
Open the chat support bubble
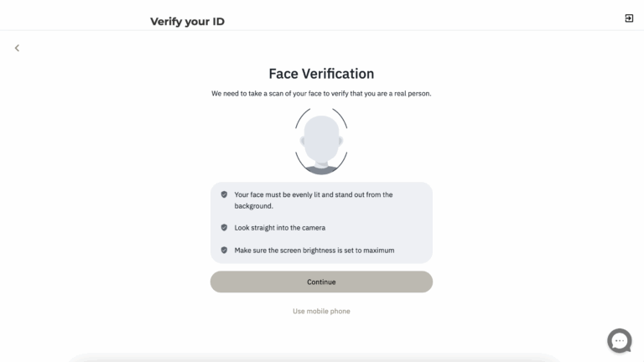point(620,340)
